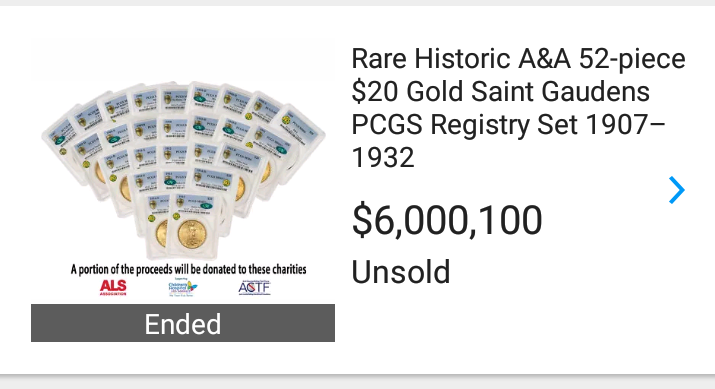Click the red ALS Association logo

click(x=113, y=288)
